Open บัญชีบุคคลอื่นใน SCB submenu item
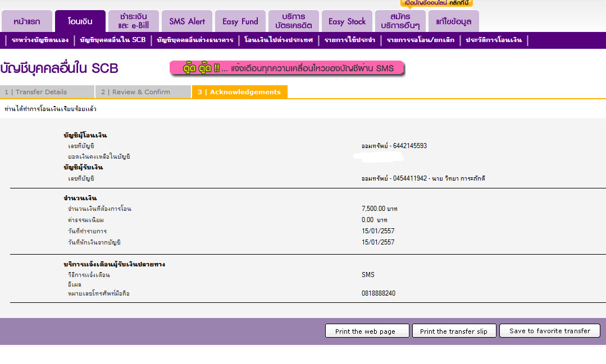 pyautogui.click(x=112, y=40)
